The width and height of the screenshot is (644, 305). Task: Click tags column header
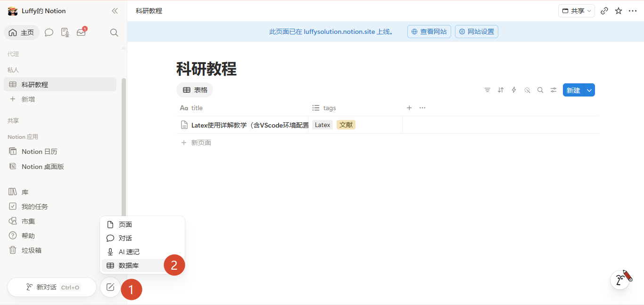click(x=355, y=108)
